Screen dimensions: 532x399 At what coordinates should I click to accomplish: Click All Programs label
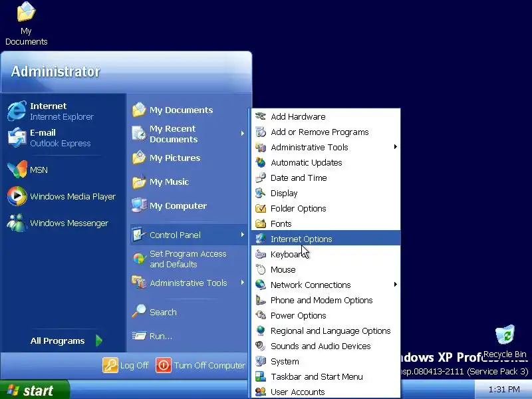[x=57, y=340]
